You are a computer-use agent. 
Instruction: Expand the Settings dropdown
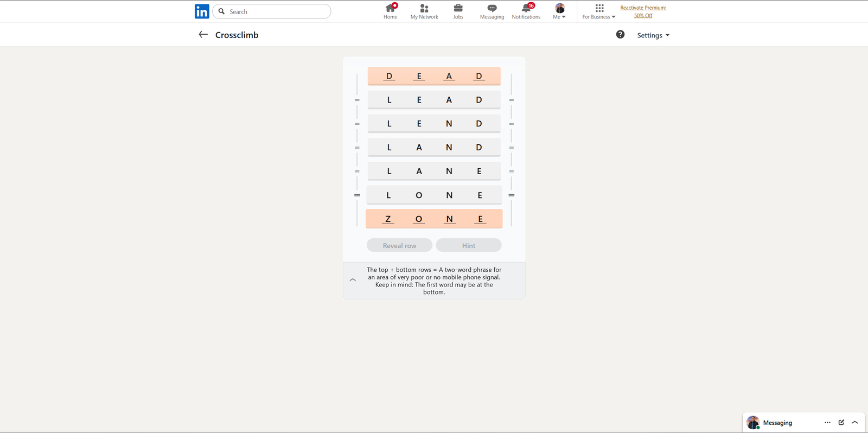click(x=653, y=35)
